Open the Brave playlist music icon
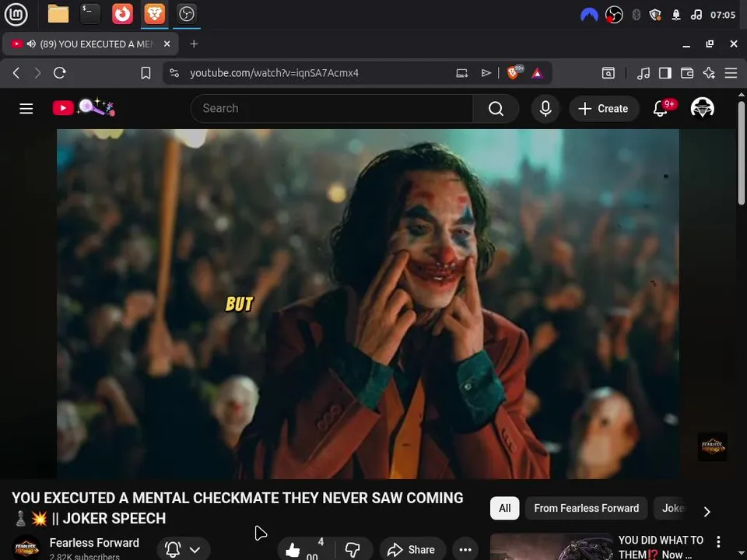The height and width of the screenshot is (560, 747). (644, 73)
